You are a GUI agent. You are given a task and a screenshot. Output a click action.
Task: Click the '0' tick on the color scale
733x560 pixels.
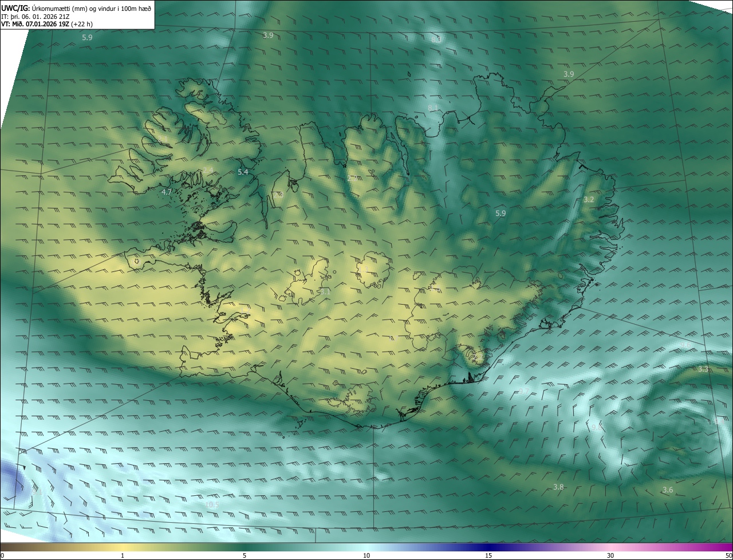2,556
